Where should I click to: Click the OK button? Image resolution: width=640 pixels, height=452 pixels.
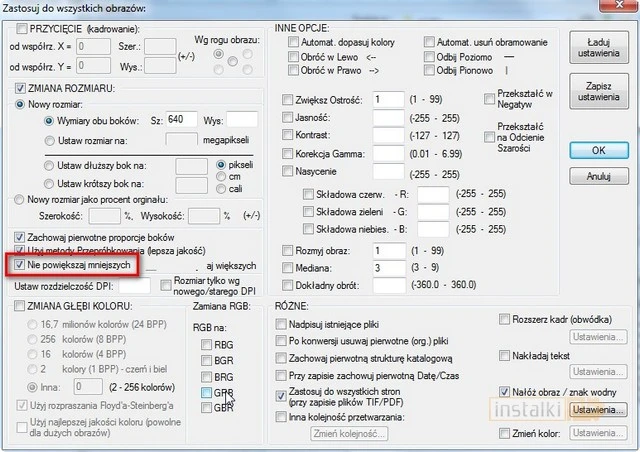[x=598, y=150]
